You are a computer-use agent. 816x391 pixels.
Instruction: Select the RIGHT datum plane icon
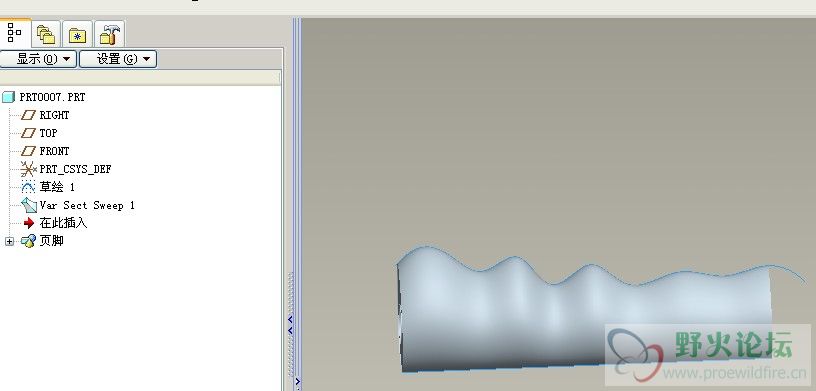click(x=28, y=115)
